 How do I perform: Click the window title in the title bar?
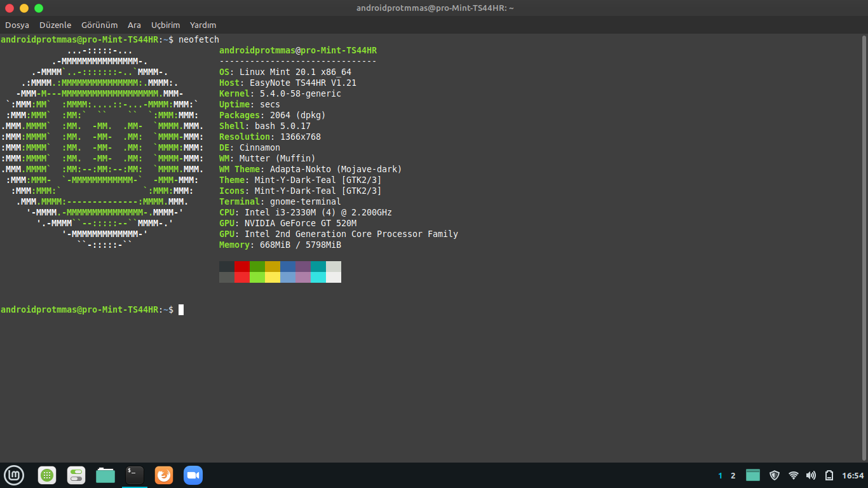pos(435,8)
